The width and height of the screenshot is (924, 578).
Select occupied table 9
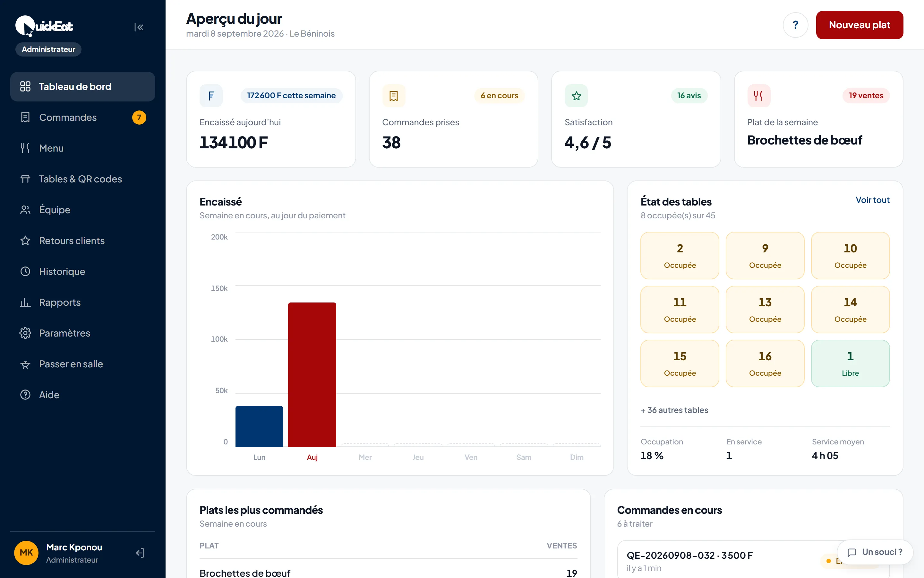click(x=765, y=256)
